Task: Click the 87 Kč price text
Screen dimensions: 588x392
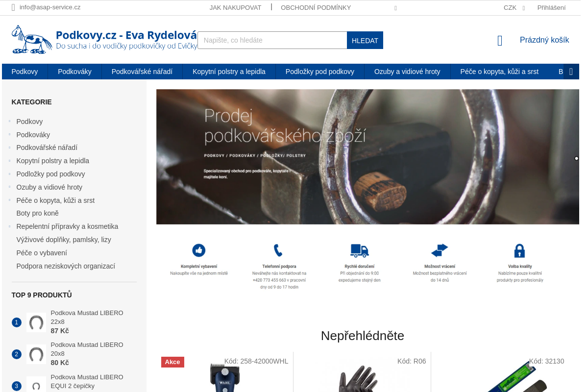Action: coord(60,331)
